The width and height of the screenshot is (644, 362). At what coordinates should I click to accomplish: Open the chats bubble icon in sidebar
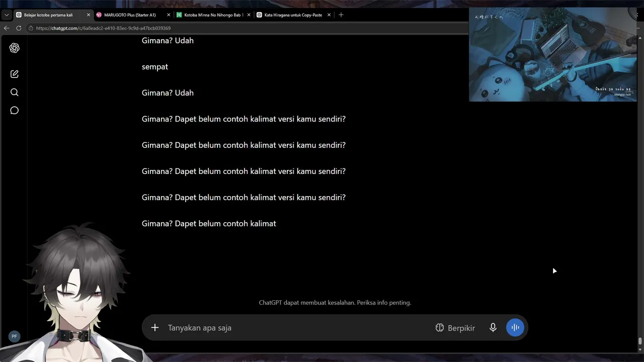click(14, 111)
